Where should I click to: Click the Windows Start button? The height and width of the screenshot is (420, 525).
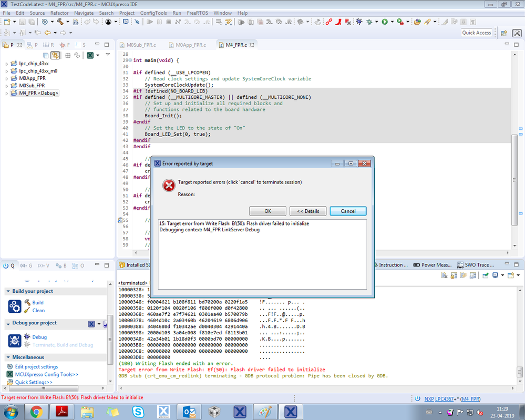[11, 412]
